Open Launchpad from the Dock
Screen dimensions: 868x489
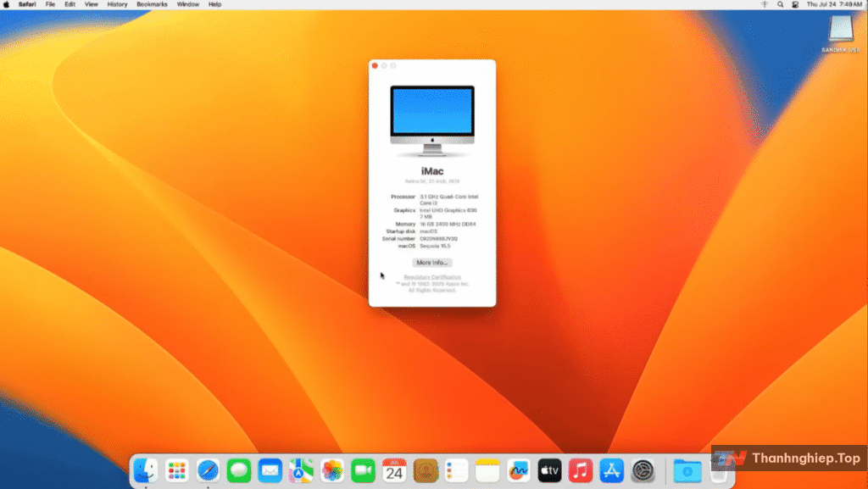[x=176, y=470]
